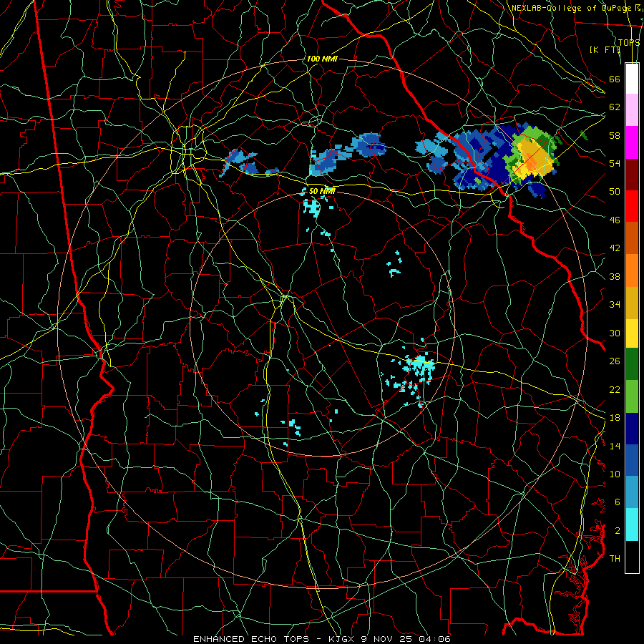Click the TH legend label

pyautogui.click(x=615, y=559)
